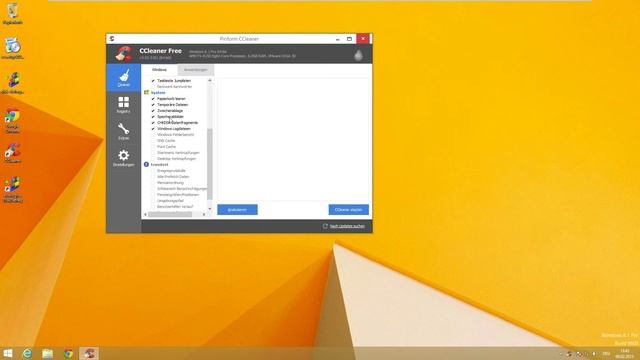Open File Explorer from the taskbar
This screenshot has width=640, height=360.
pos(48,353)
